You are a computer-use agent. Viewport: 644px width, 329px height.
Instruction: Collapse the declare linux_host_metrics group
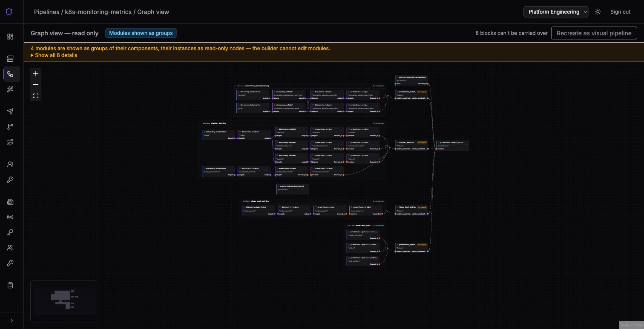point(241,201)
